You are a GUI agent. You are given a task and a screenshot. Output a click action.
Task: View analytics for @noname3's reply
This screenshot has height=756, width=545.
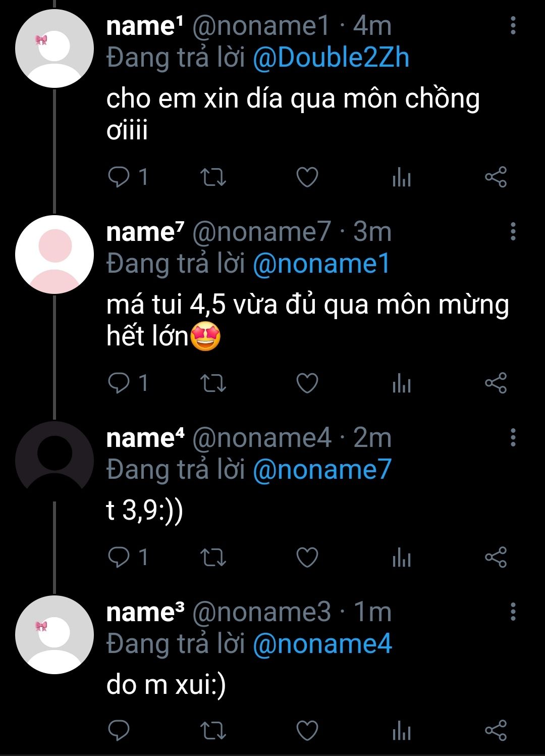[402, 731]
